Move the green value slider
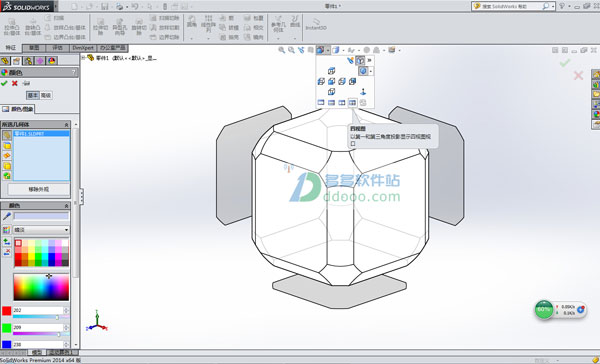The width and height of the screenshot is (600, 364). tap(59, 334)
